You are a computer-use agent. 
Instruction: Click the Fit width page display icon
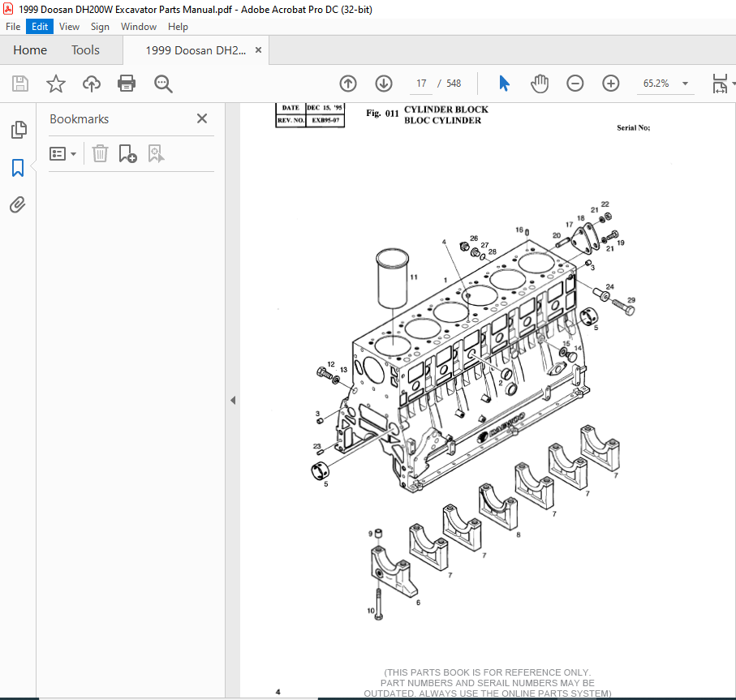pyautogui.click(x=720, y=84)
